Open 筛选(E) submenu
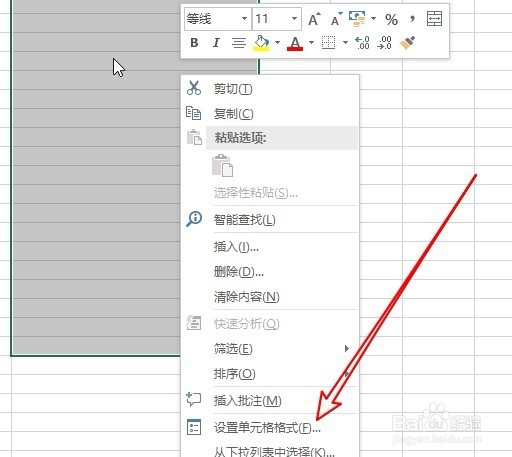Viewport: 512px width, 457px height. tap(270, 349)
